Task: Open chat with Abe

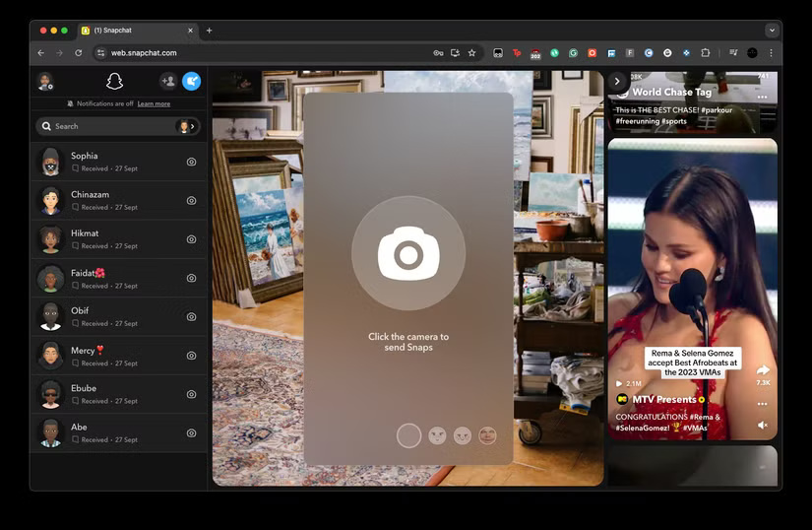Action: pyautogui.click(x=119, y=433)
